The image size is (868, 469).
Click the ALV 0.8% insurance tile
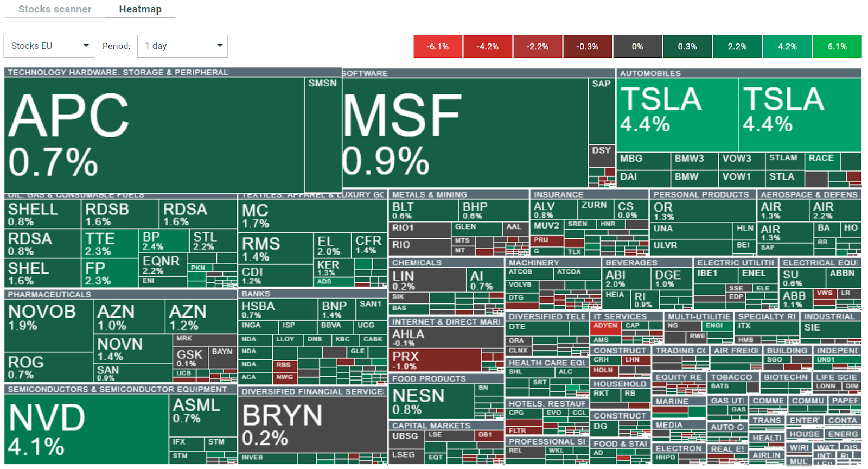point(553,210)
